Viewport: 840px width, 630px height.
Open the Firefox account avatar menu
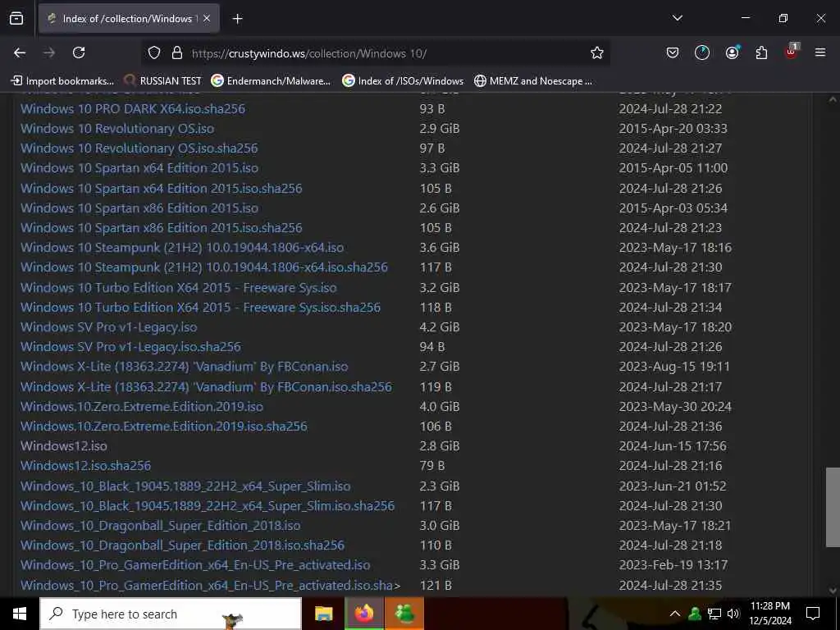click(732, 52)
